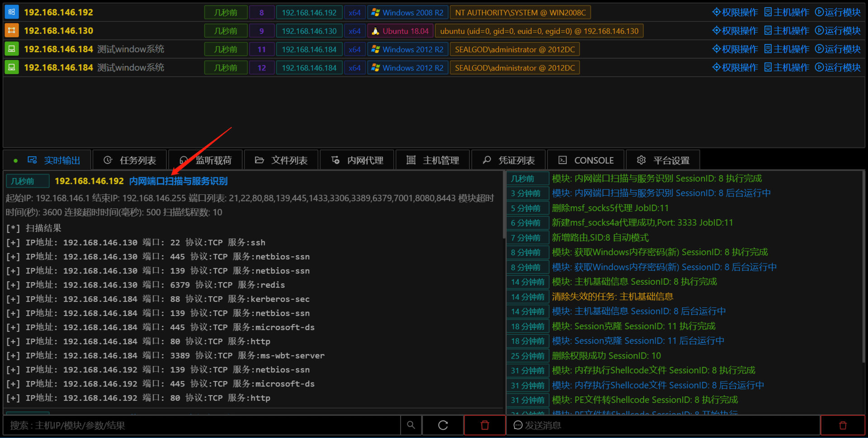Click the 发送消息 input field
868x438 pixels.
[x=664, y=425]
